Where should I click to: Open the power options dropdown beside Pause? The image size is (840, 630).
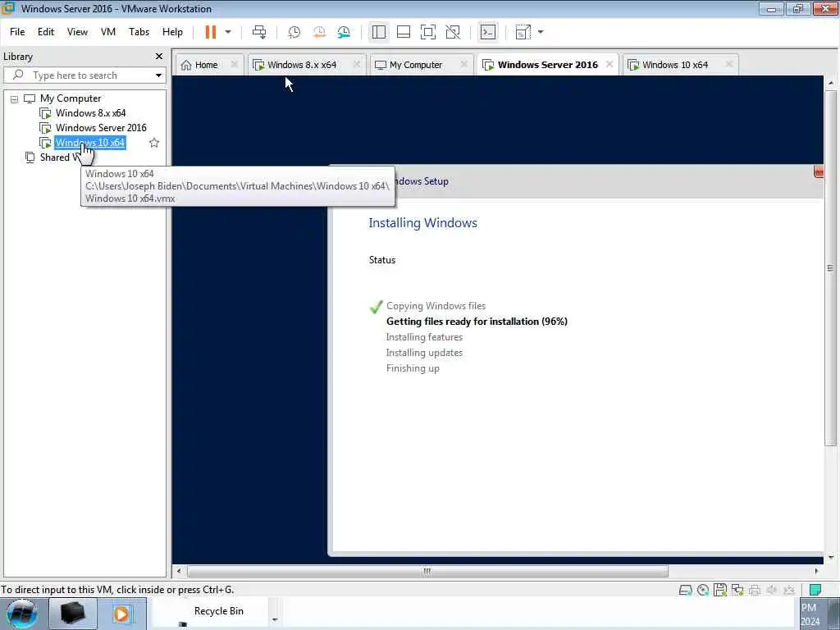228,32
